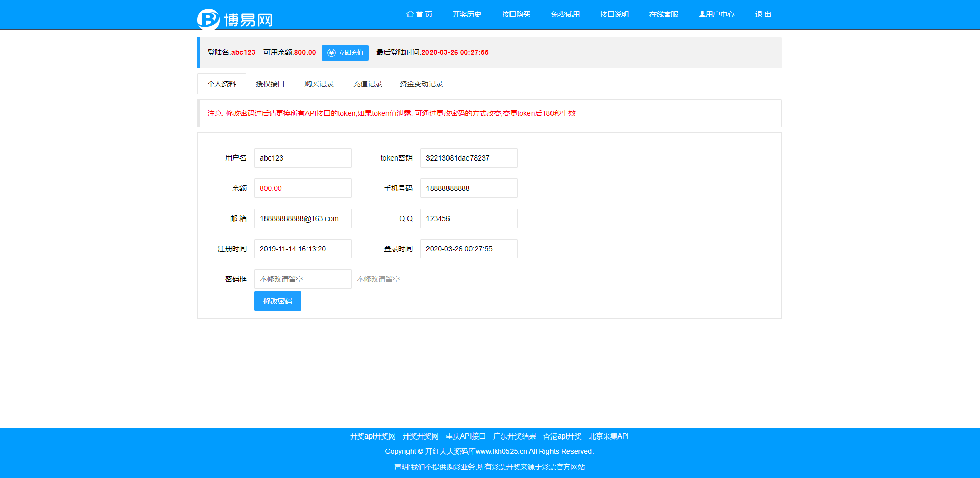
Task: Open footer link 北京采集API
Action: click(x=609, y=436)
